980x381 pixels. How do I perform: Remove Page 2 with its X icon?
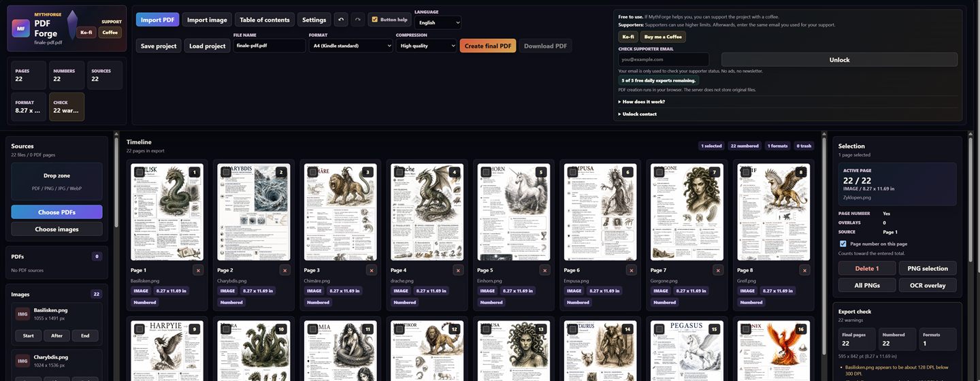pyautogui.click(x=284, y=270)
